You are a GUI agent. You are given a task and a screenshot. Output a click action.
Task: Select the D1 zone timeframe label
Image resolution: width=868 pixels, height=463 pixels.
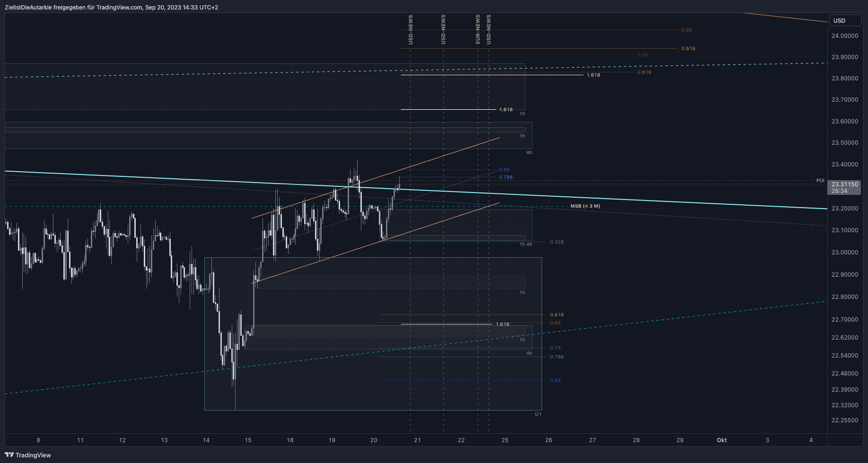click(538, 414)
